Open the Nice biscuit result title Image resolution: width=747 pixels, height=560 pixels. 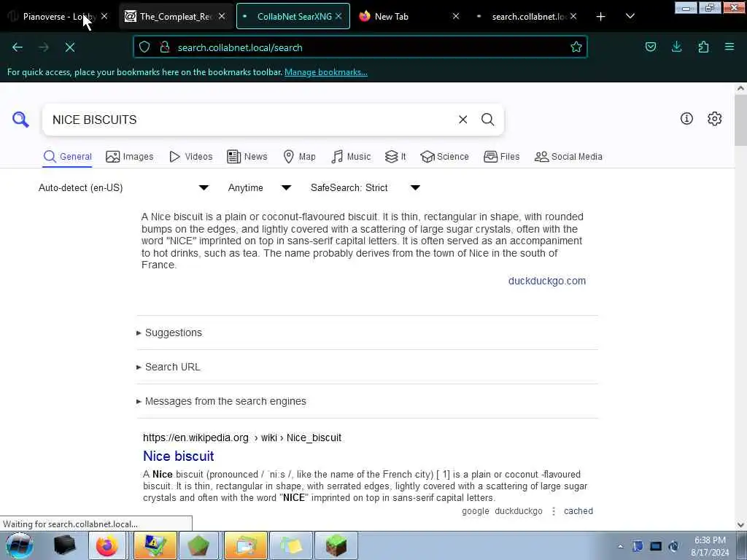coord(179,456)
